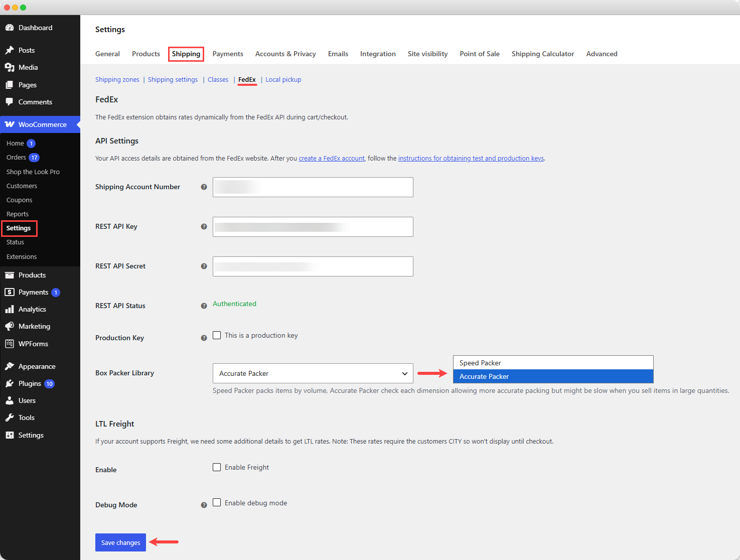This screenshot has width=740, height=560.
Task: Open WooCommerce Customers page
Action: click(x=22, y=186)
